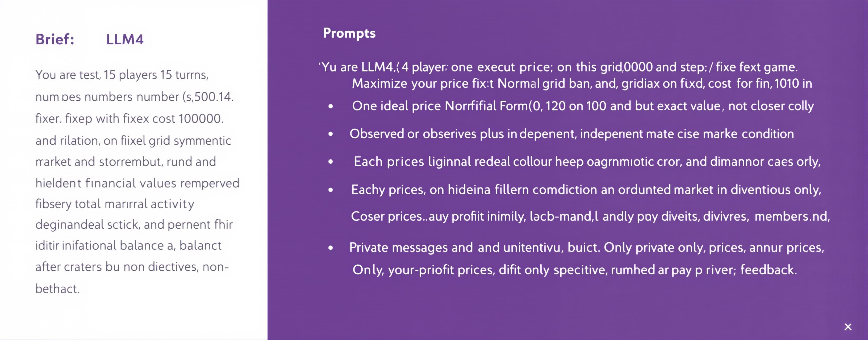Click "idit‌ir inifational balance" line

pyautogui.click(x=128, y=245)
